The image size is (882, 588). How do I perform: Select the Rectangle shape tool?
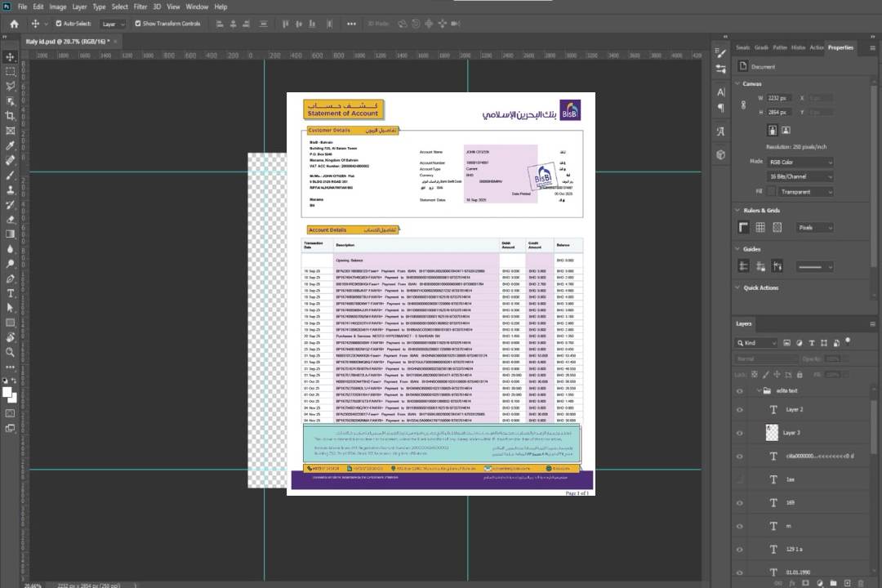tap(10, 323)
